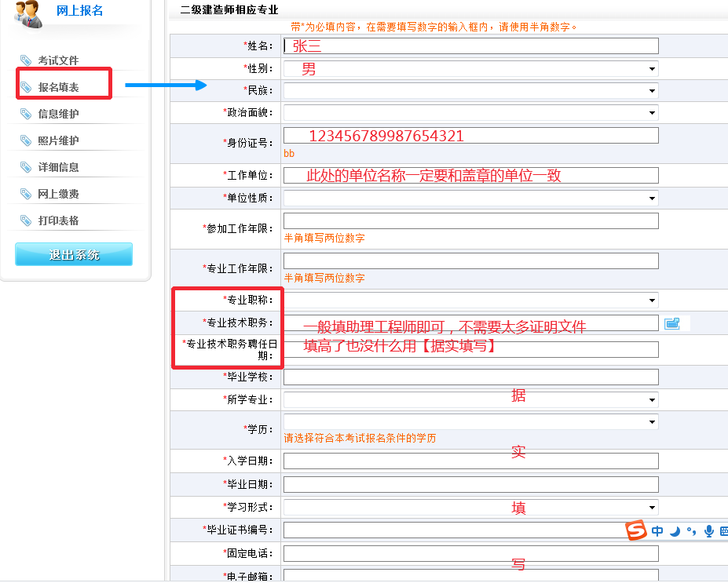The width and height of the screenshot is (728, 583).
Task: Click the punctuation settings icon in Sogou bar
Action: point(692,531)
